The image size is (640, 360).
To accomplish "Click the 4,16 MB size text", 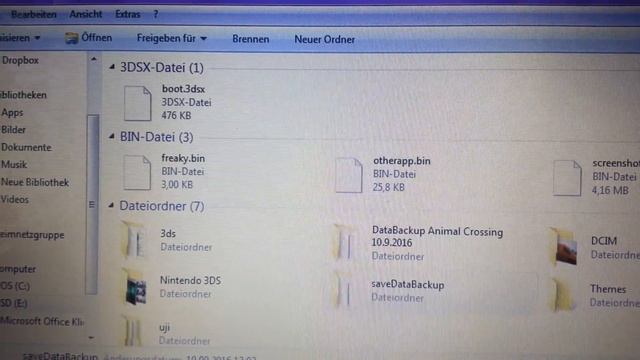I will 610,190.
